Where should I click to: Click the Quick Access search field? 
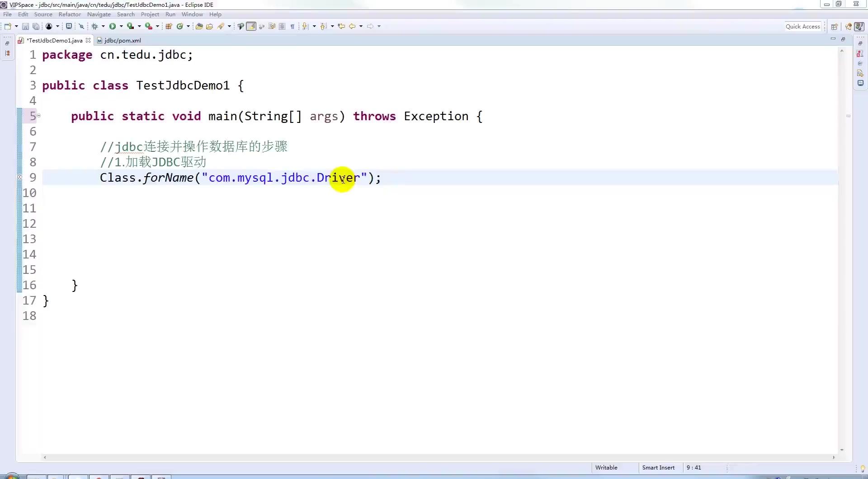click(x=802, y=26)
